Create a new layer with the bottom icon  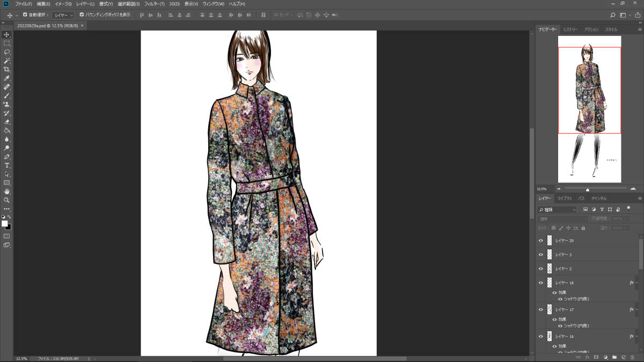pyautogui.click(x=623, y=357)
